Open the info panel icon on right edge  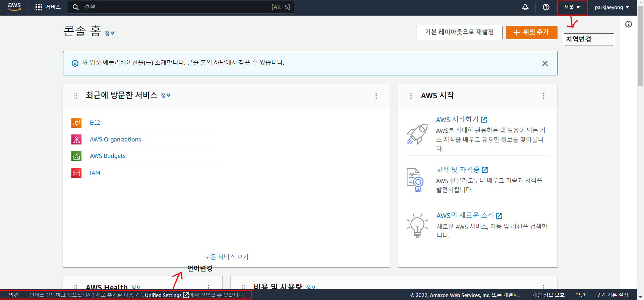tap(629, 24)
